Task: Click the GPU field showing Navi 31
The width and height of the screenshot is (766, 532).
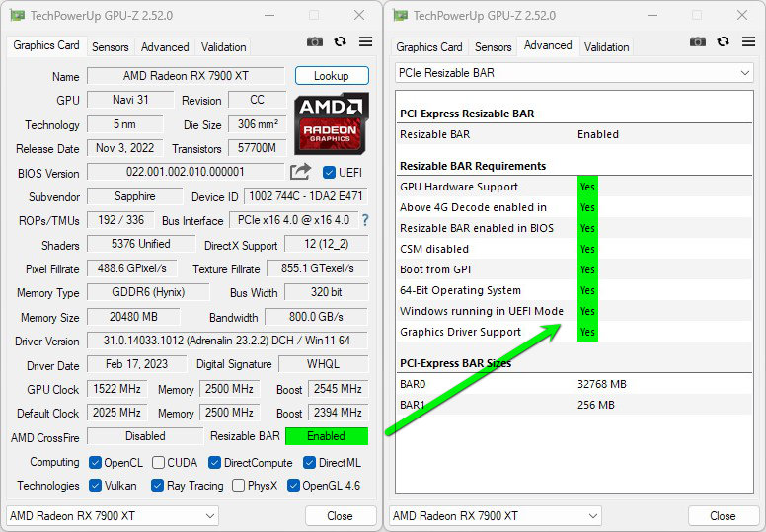Action: coord(130,100)
